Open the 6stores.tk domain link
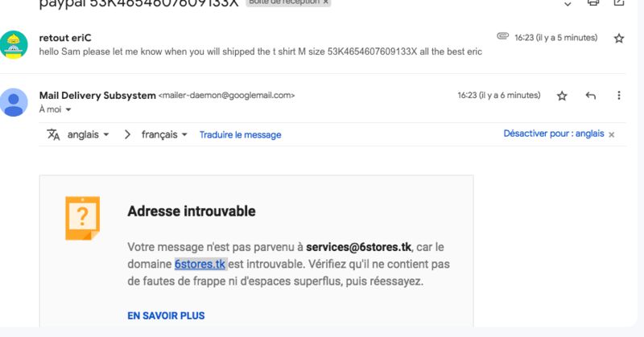 click(200, 264)
